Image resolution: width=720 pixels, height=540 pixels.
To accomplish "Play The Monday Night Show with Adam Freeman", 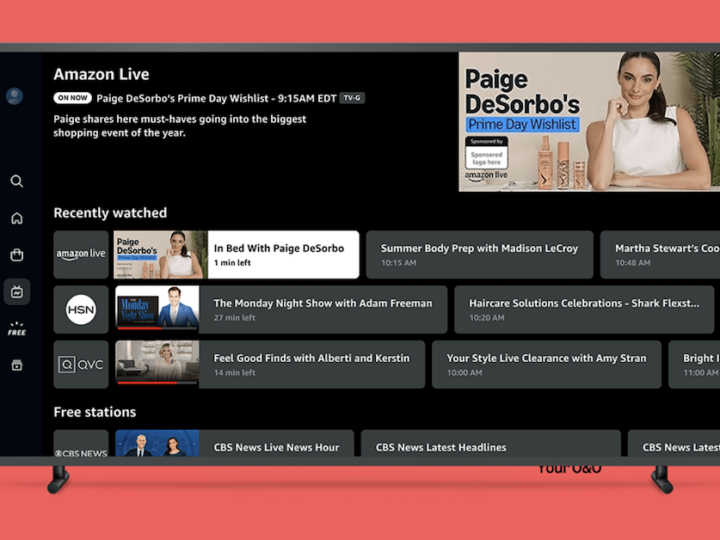I will tap(281, 309).
